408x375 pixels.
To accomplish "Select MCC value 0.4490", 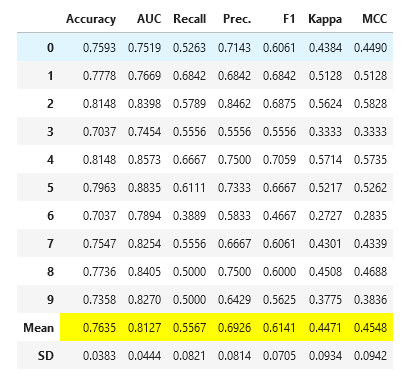I will pyautogui.click(x=371, y=48).
